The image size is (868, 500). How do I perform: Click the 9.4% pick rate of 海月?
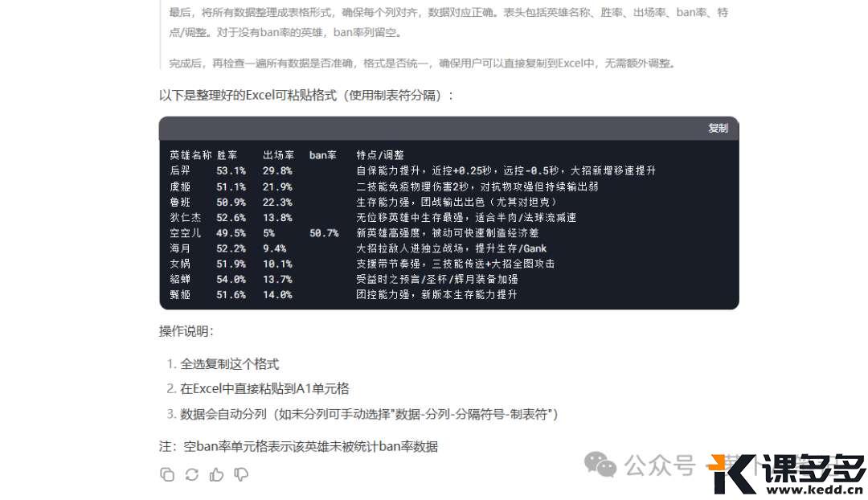pos(275,248)
